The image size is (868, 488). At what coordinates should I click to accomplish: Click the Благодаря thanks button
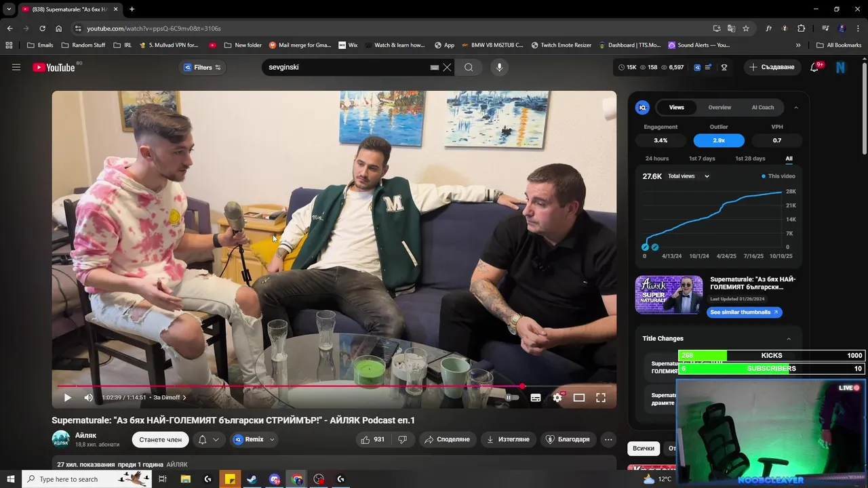tap(568, 439)
